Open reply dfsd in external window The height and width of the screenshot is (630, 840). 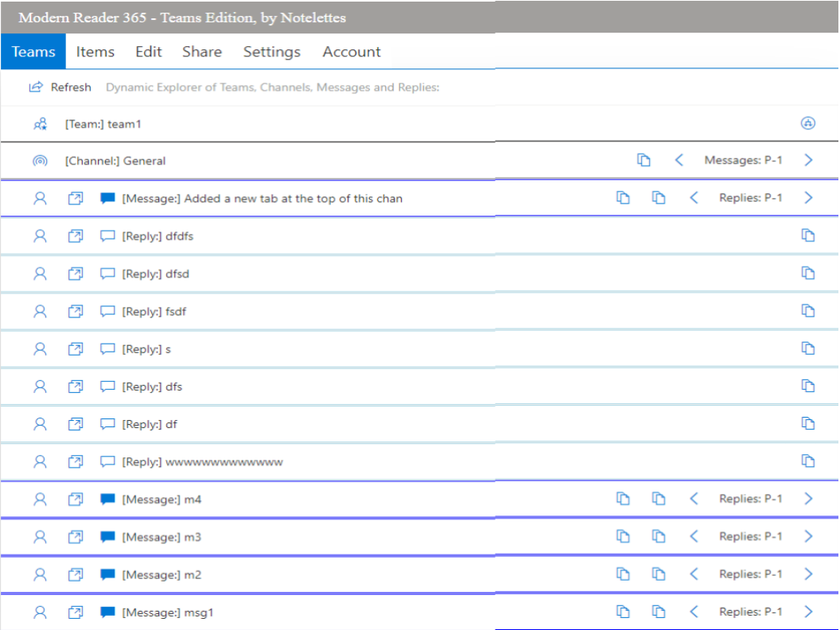coord(76,274)
